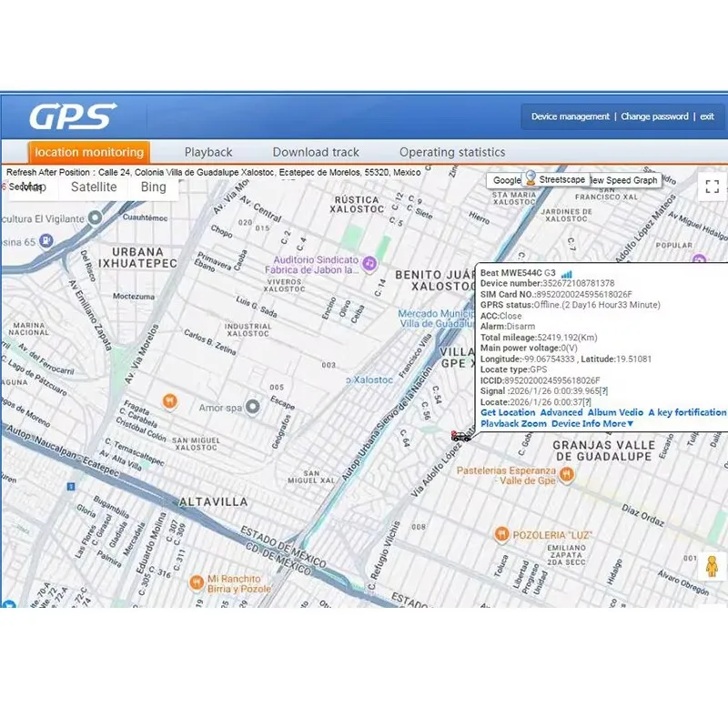Open the Operating statistics tab
728x728 pixels.
click(451, 152)
